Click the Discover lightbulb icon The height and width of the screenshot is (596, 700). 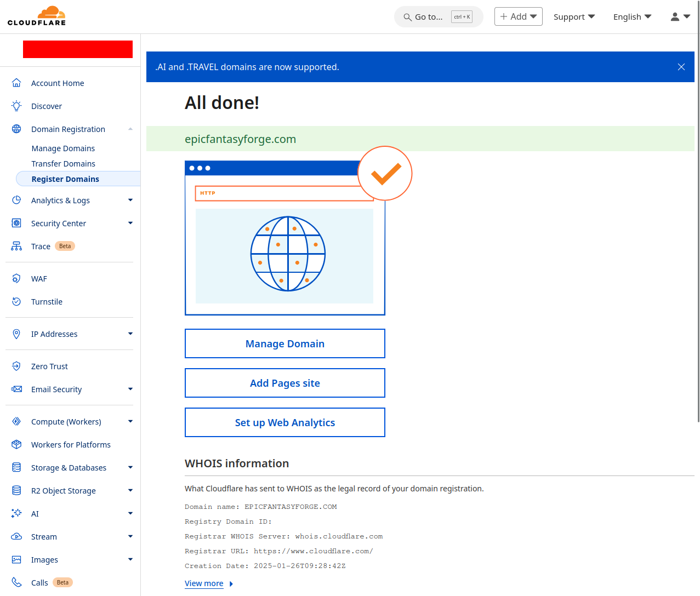[x=16, y=106]
